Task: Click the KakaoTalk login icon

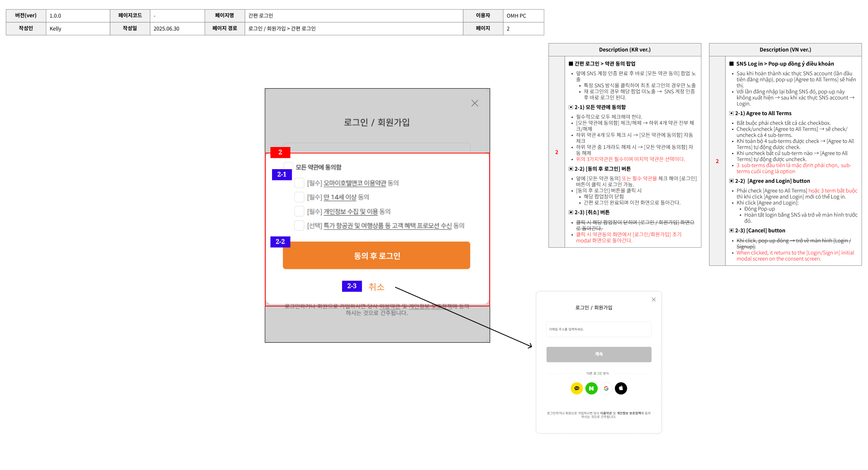Action: click(x=576, y=388)
